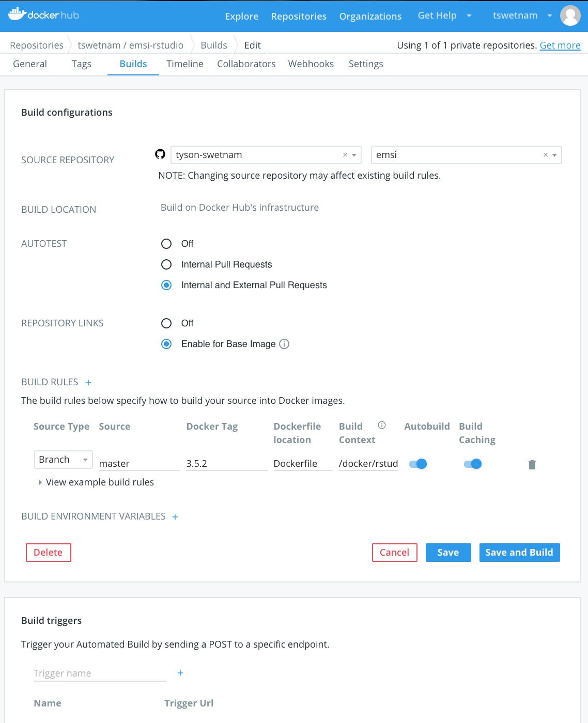Open Organizations in the top navigation

pyautogui.click(x=370, y=17)
